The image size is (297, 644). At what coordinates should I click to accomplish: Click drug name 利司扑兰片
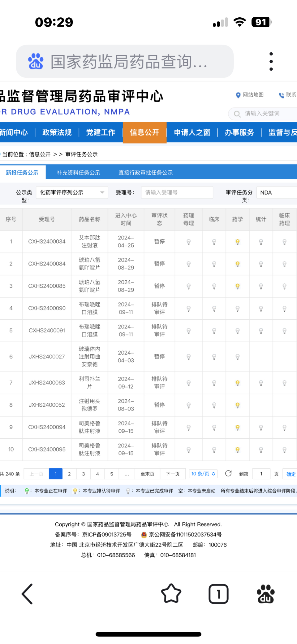click(x=89, y=383)
